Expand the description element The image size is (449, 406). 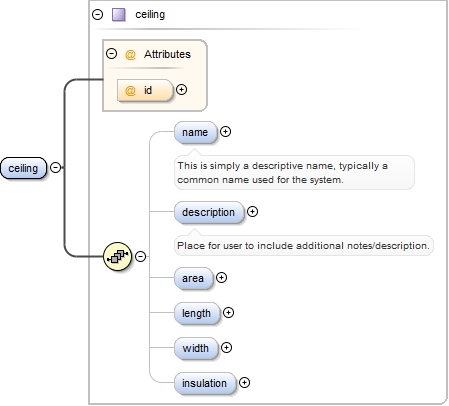(x=252, y=212)
